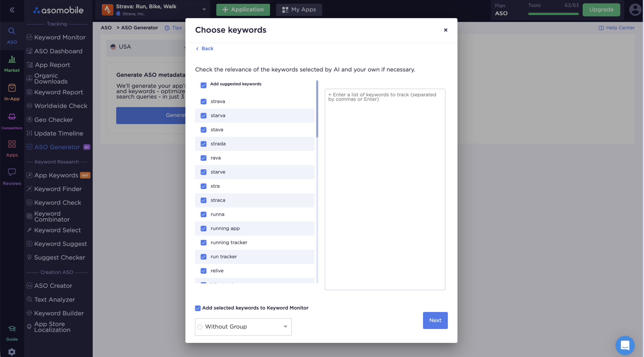Open the Reviews speech-bubble icon
The width and height of the screenshot is (644, 357).
12,172
